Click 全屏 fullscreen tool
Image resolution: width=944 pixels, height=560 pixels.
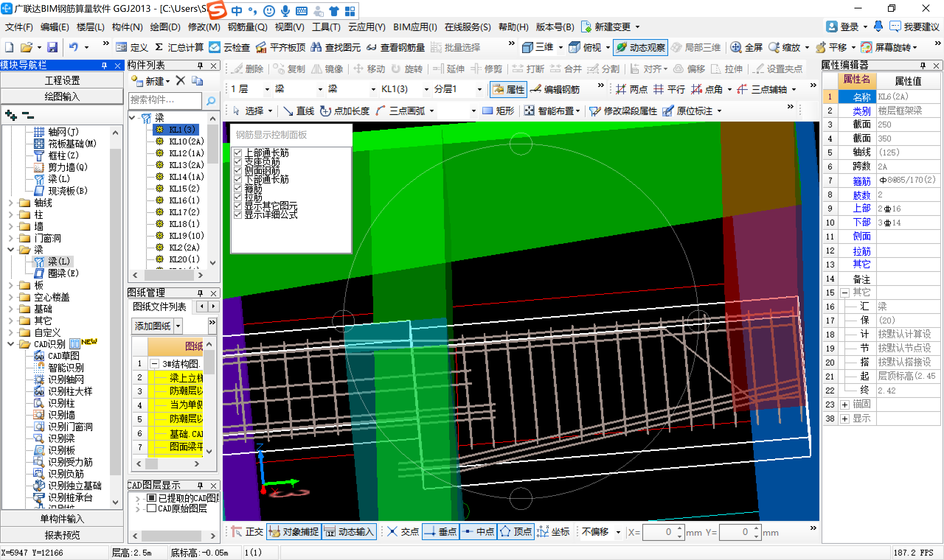tap(747, 47)
